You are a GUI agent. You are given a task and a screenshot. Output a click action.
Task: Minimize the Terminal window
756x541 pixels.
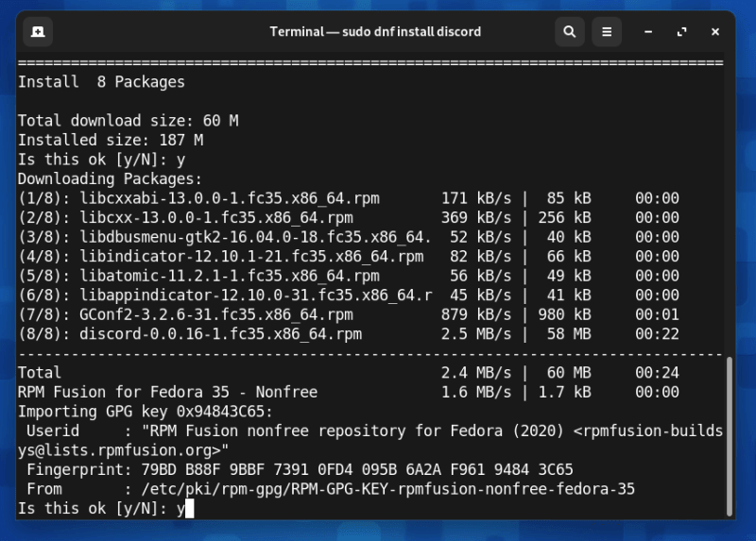[x=648, y=32]
